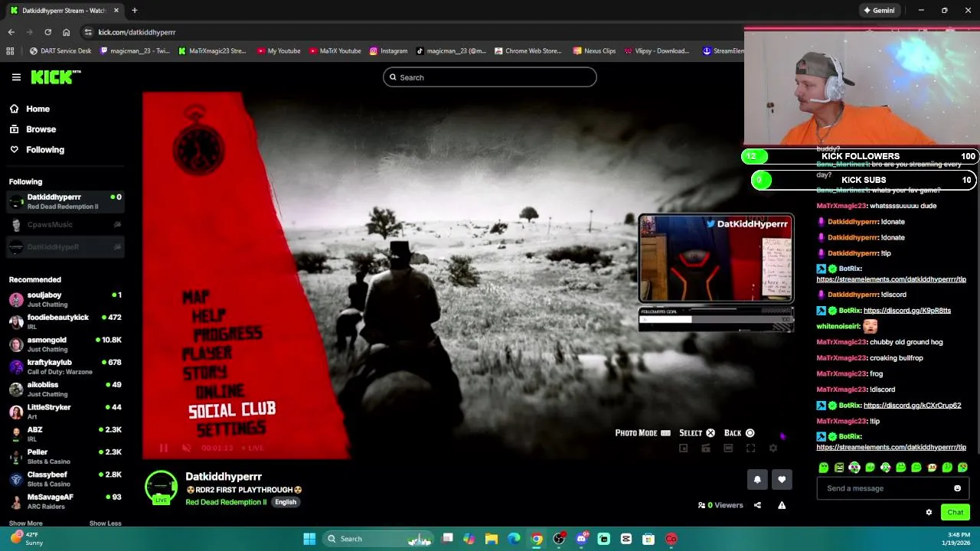Open the Gemini button in Chrome

878,11
